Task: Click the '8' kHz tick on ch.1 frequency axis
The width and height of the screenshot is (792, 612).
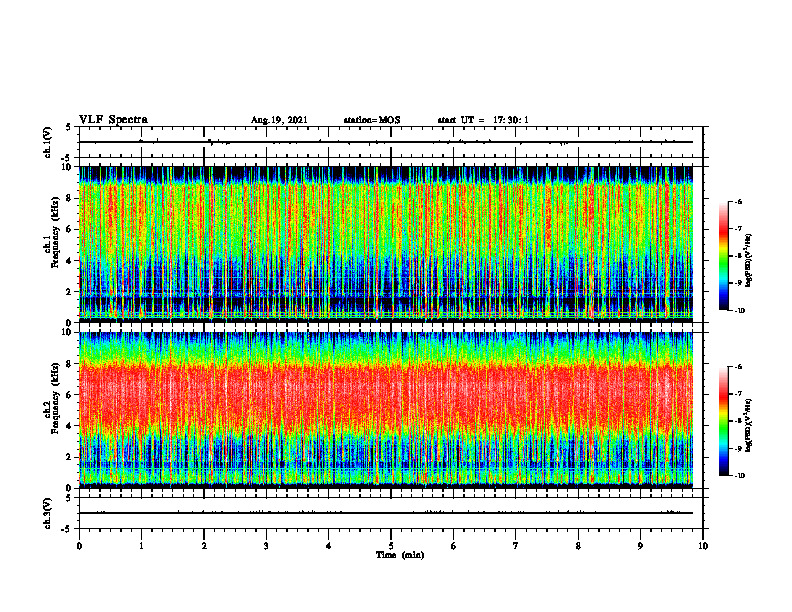Action: coord(70,198)
